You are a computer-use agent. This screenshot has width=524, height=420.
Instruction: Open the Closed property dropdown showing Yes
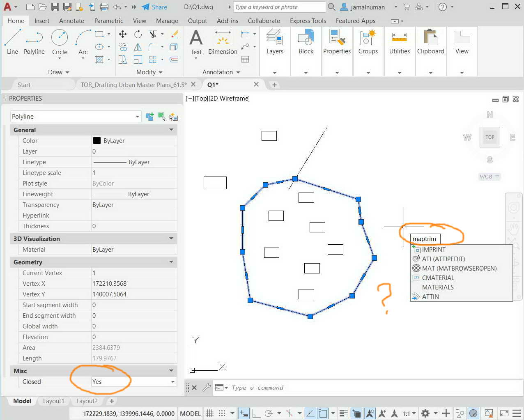172,382
